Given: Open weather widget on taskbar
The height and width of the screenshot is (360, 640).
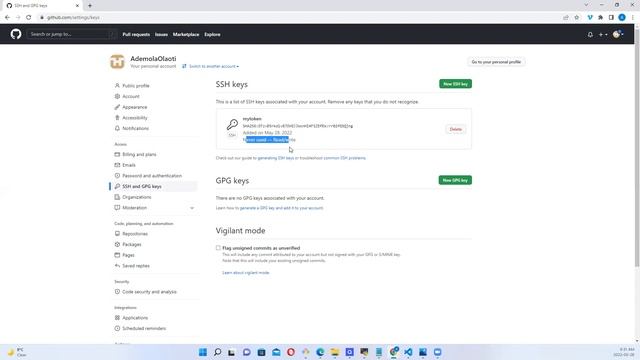Looking at the screenshot, I should (17, 352).
